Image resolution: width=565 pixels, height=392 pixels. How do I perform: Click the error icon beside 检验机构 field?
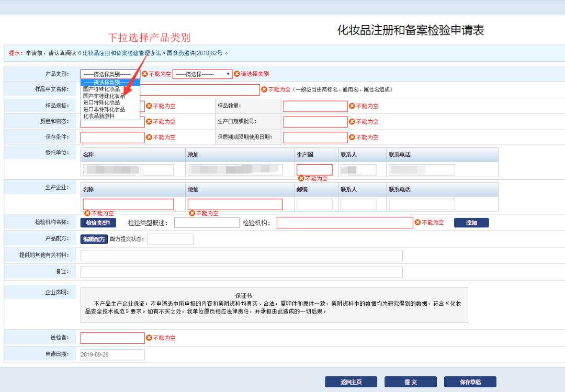pyautogui.click(x=417, y=223)
